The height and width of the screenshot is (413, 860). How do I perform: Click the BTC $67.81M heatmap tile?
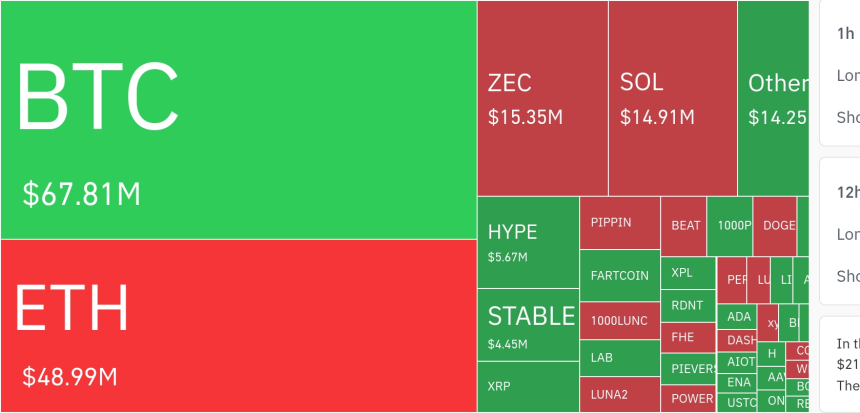238,120
